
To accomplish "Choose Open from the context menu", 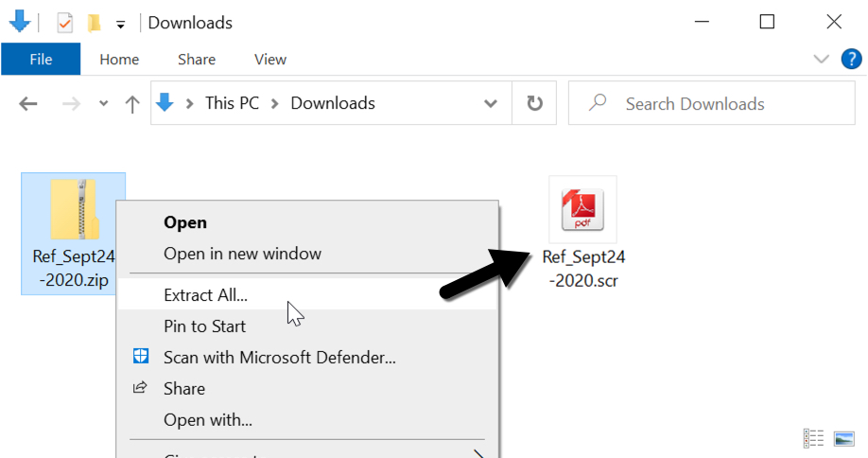I will point(307,222).
